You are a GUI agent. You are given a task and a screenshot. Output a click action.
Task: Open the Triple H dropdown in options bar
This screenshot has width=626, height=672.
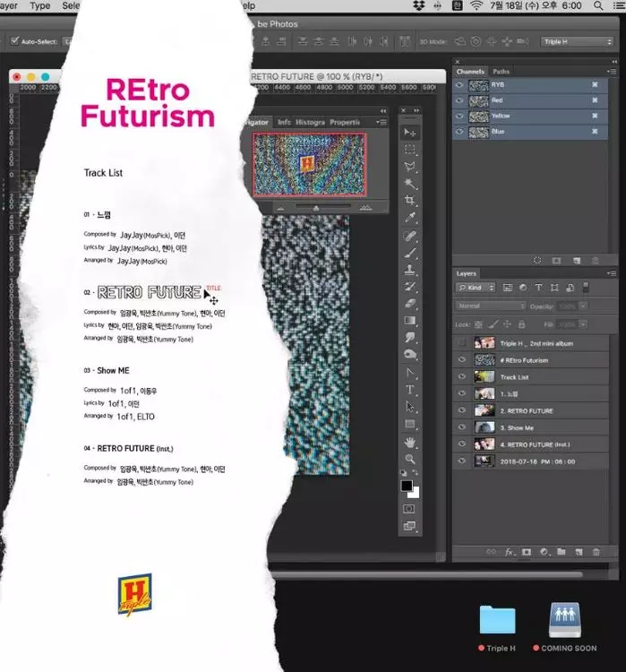[577, 41]
